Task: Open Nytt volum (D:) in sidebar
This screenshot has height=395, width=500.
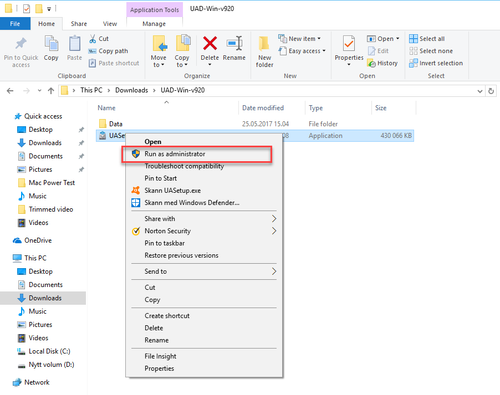Action: pos(46,365)
